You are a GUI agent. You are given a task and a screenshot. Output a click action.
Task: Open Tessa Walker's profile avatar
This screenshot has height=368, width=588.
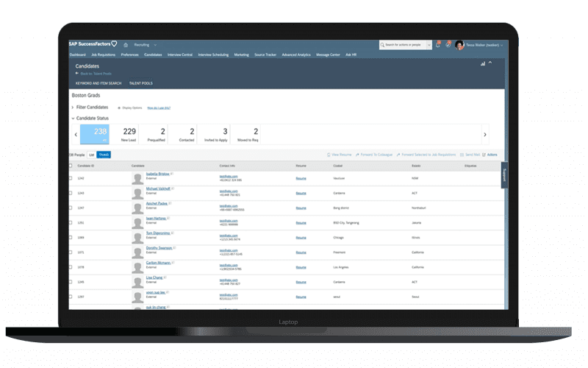pyautogui.click(x=460, y=45)
